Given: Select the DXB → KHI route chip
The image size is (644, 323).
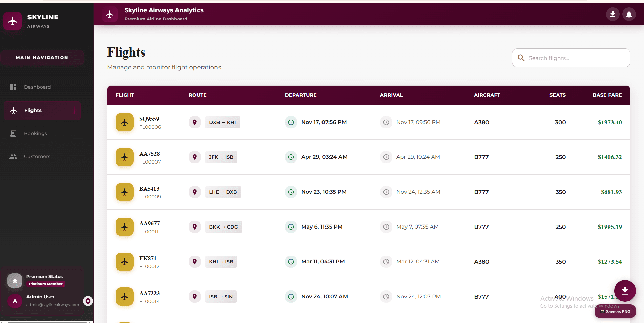Looking at the screenshot, I should (x=222, y=122).
